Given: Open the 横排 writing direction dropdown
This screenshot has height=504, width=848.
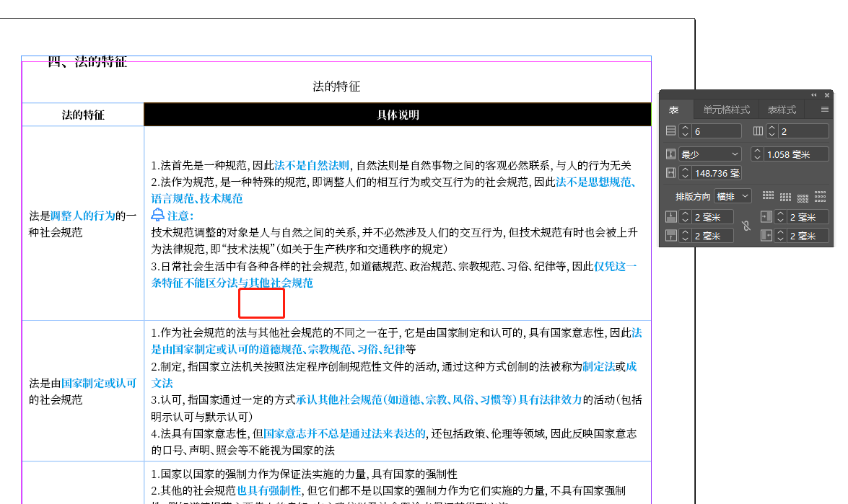Looking at the screenshot, I should click(x=733, y=196).
